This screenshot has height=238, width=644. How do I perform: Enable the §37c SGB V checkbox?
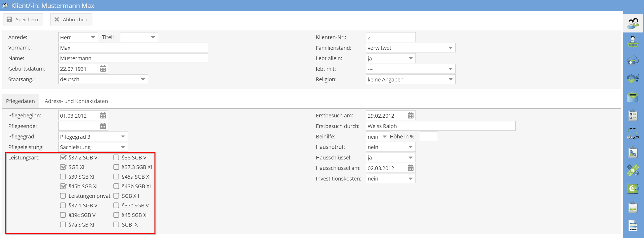[x=116, y=206]
